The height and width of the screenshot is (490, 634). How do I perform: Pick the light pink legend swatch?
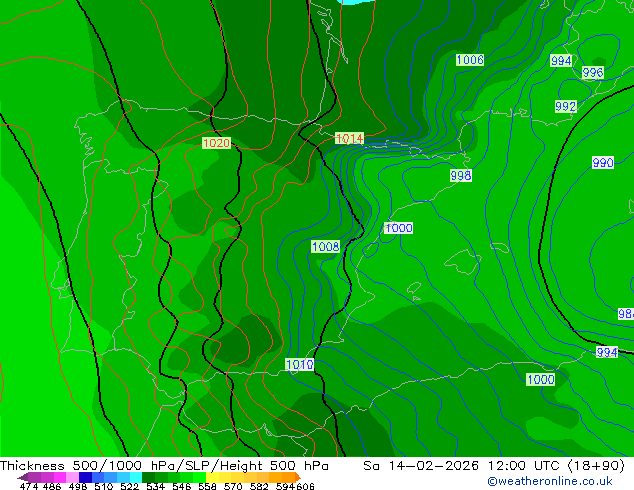72,477
